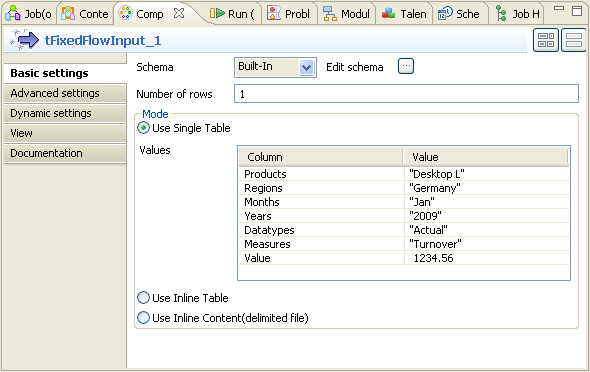Viewport: 590px width, 372px height.
Task: Click the Problems tab icon
Action: click(274, 14)
